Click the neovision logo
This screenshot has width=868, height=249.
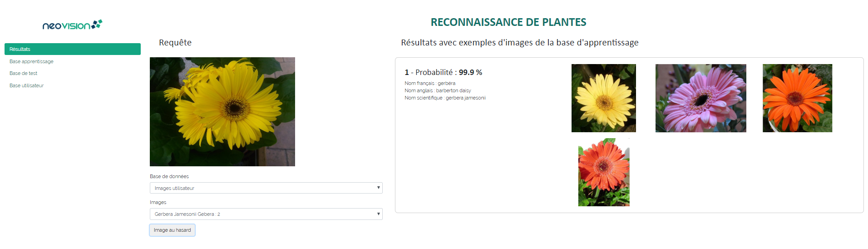pos(72,25)
